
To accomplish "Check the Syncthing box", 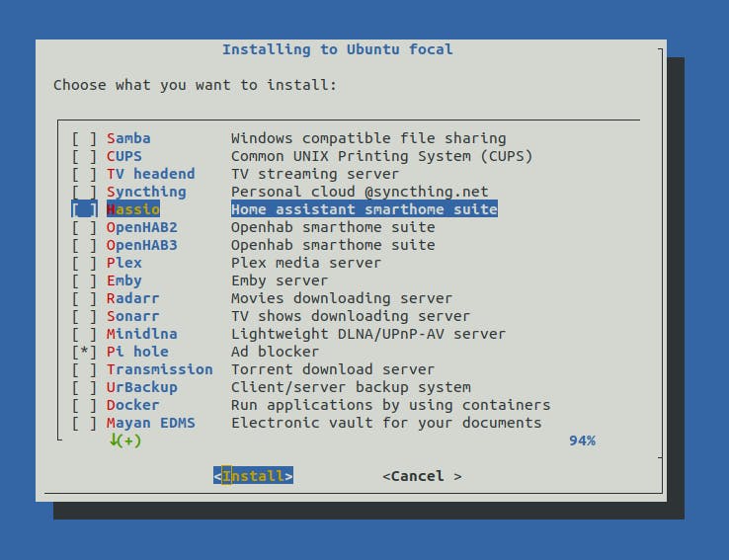I will [x=84, y=192].
